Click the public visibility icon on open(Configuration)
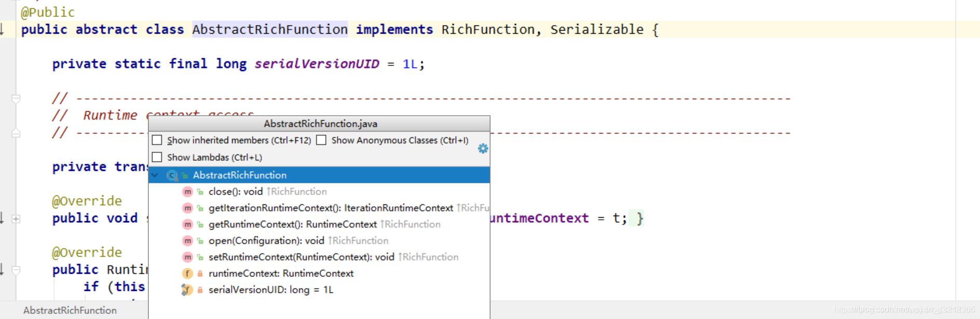This screenshot has height=319, width=980. tap(200, 241)
